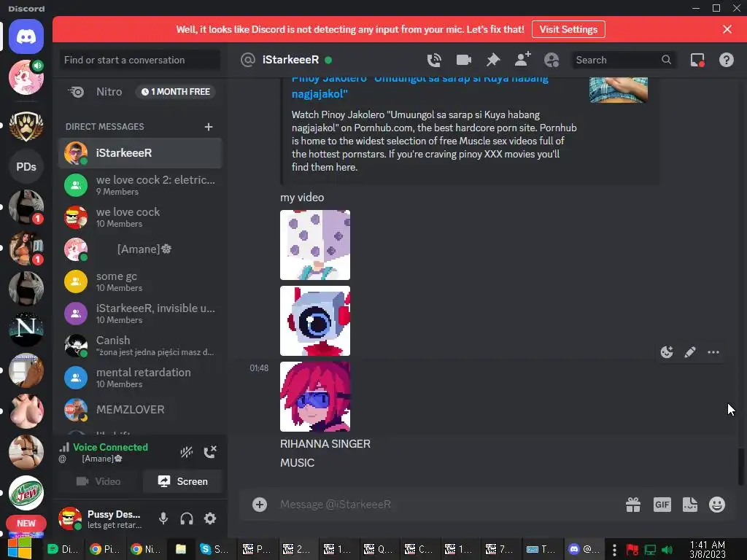The height and width of the screenshot is (560, 747).
Task: Open the pink-haired avatar server with speaker badge
Action: click(x=26, y=77)
